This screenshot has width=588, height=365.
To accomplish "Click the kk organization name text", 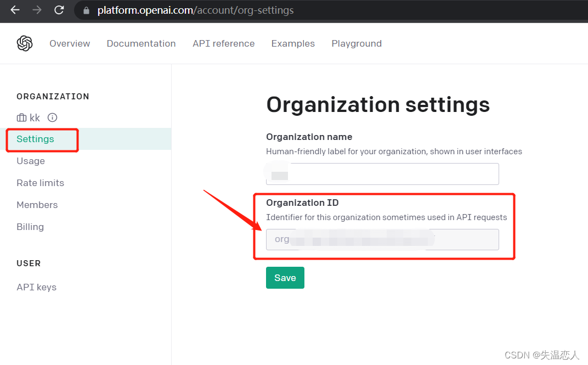I will 35,118.
